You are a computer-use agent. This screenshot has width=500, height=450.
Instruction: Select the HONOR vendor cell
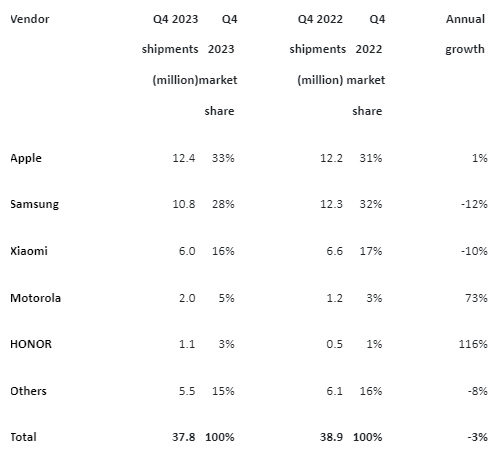31,344
